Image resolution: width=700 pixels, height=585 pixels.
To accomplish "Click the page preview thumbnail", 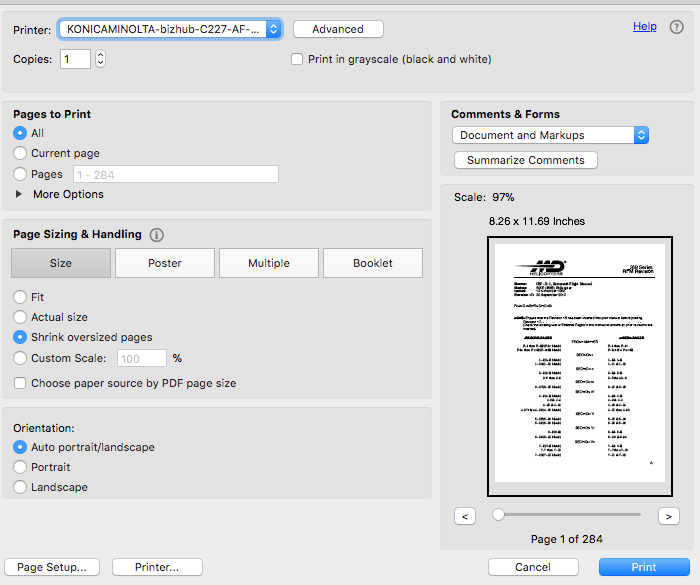I will coord(580,366).
